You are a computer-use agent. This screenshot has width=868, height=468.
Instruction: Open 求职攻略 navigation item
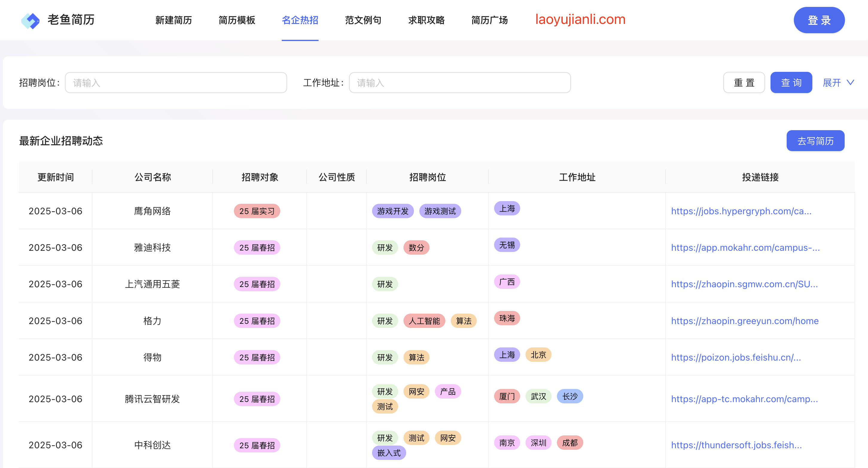tap(426, 20)
